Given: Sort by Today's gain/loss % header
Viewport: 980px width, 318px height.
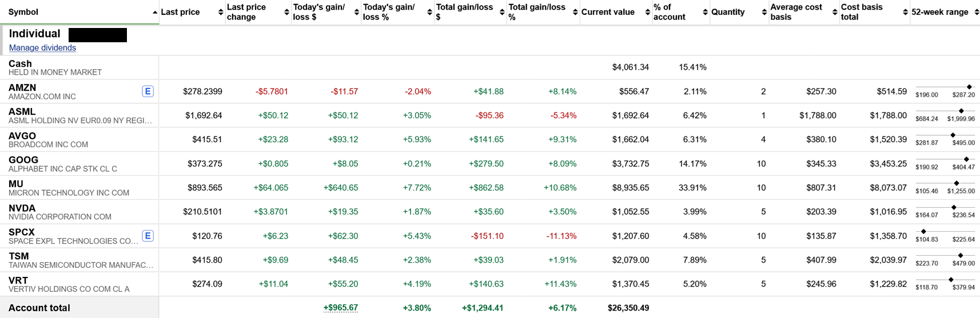Looking at the screenshot, I should coord(389,12).
